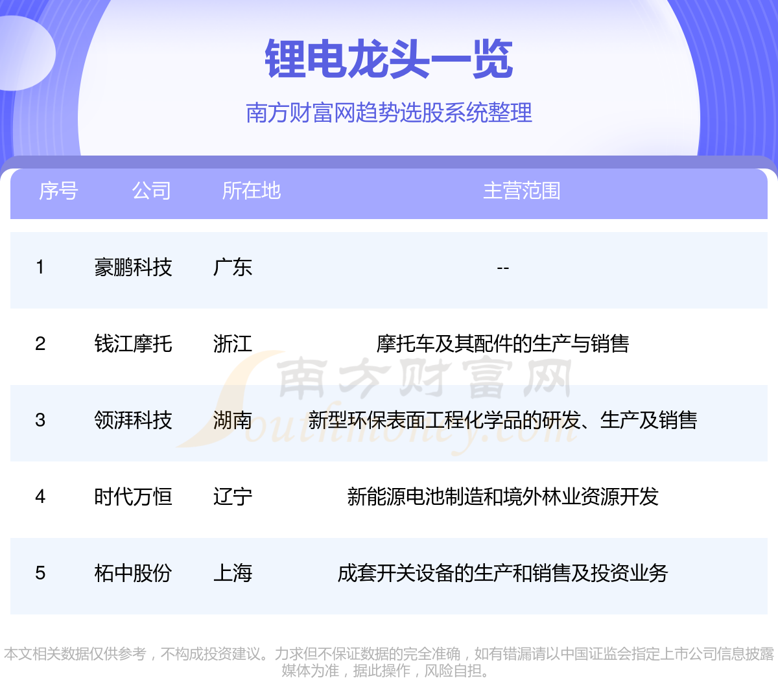Select company name 钱江摩托
The image size is (778, 700).
pos(133,344)
